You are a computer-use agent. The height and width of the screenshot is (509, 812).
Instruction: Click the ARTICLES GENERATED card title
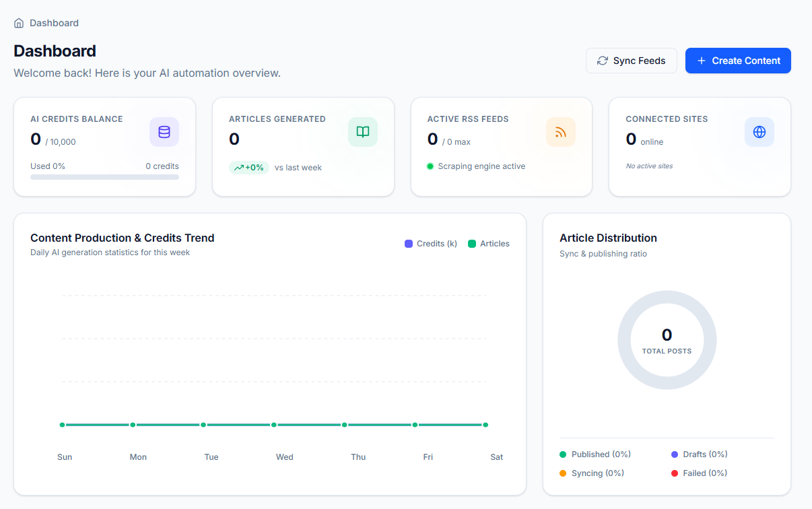pyautogui.click(x=277, y=119)
